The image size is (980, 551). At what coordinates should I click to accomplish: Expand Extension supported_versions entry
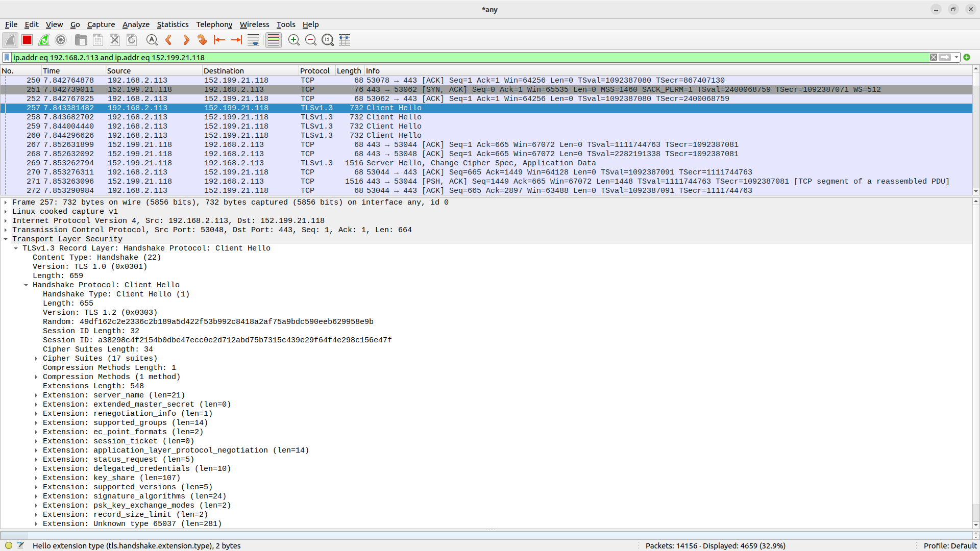(x=36, y=487)
